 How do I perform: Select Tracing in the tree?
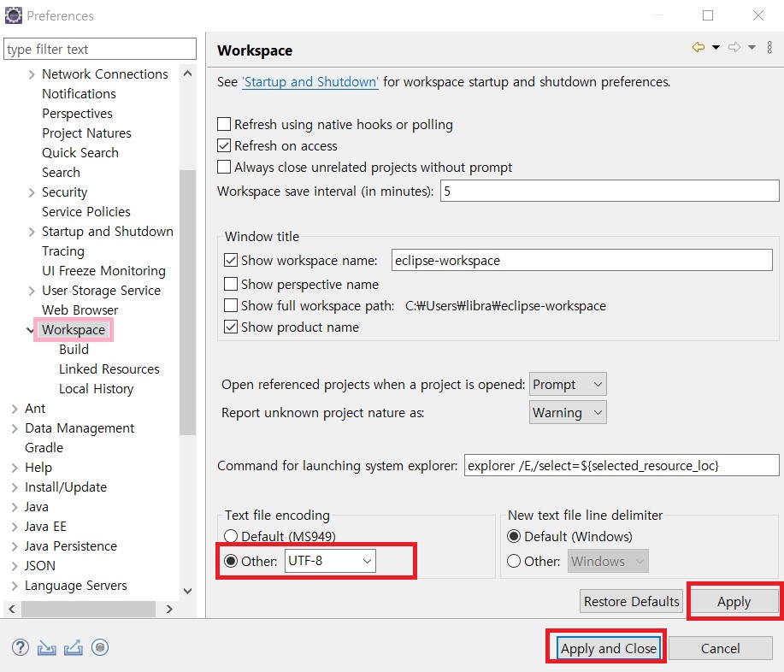63,251
